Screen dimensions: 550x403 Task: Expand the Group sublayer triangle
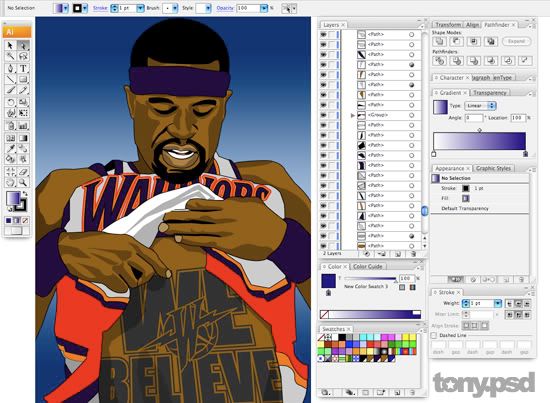point(353,115)
